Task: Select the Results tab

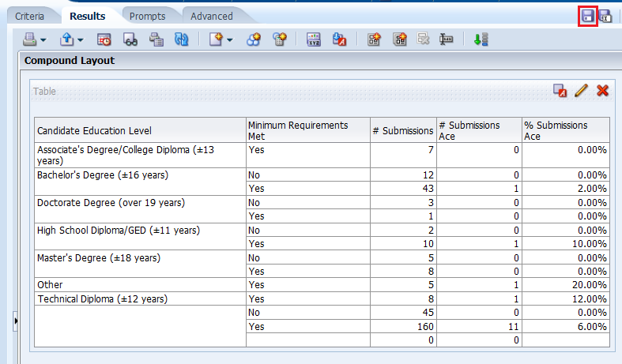Action: click(x=87, y=17)
